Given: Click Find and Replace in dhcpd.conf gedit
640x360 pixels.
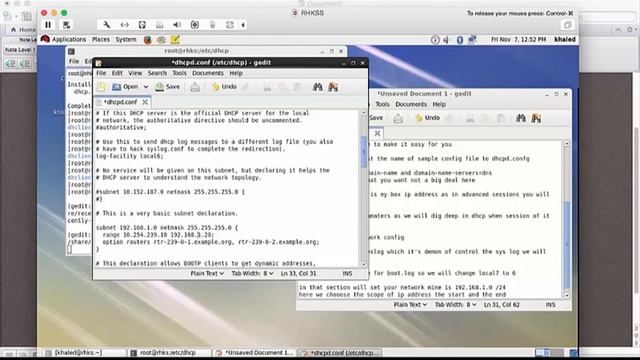Looking at the screenshot, I should (x=333, y=87).
